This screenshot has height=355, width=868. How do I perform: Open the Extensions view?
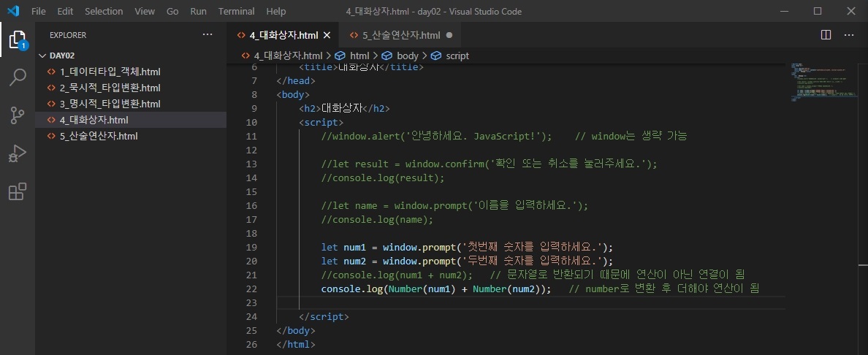point(18,191)
